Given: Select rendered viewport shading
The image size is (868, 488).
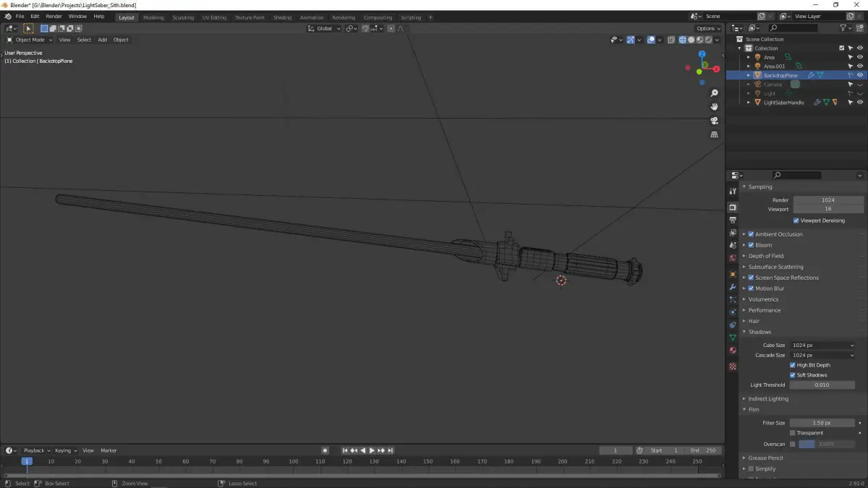Looking at the screenshot, I should (x=708, y=40).
